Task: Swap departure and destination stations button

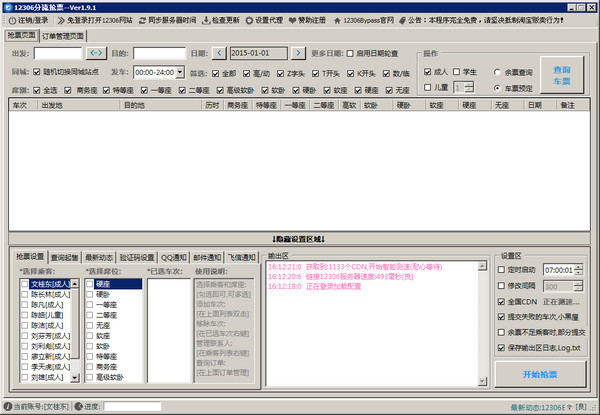Action: click(96, 53)
